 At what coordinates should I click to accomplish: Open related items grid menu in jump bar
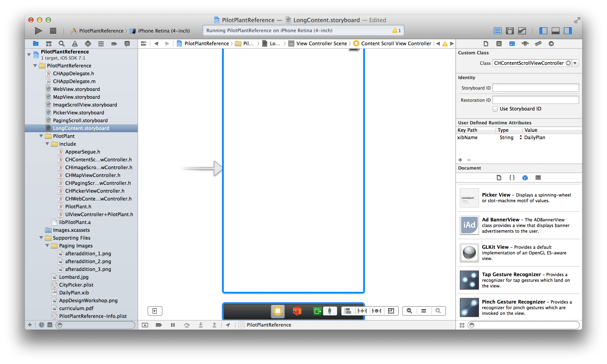click(144, 43)
